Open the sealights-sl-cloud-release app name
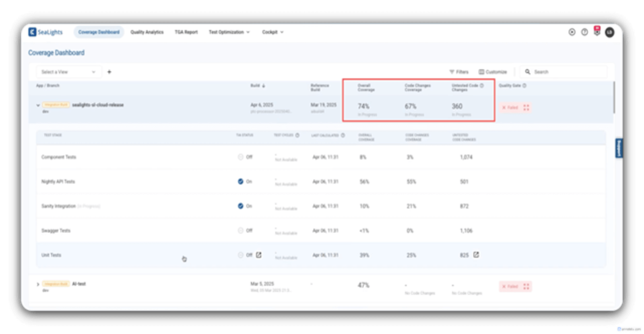644x334 pixels. point(98,105)
